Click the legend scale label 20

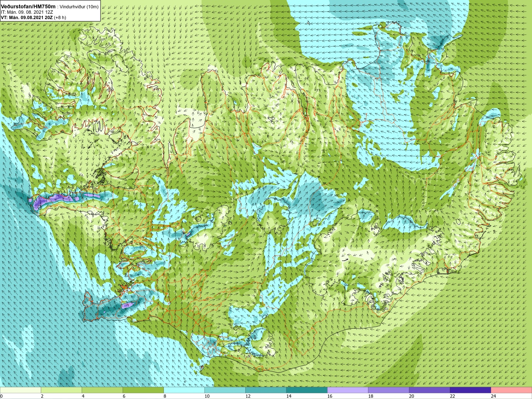pos(411,396)
